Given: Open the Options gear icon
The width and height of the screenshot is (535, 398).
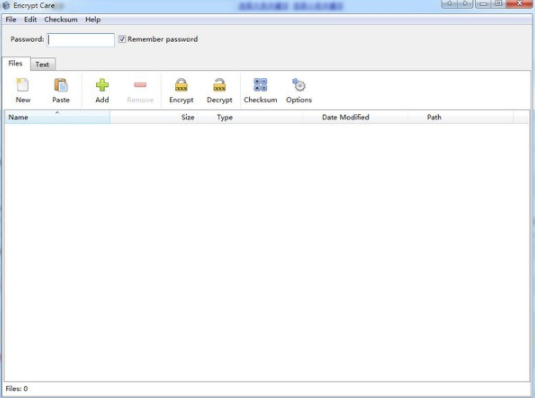Looking at the screenshot, I should point(299,85).
